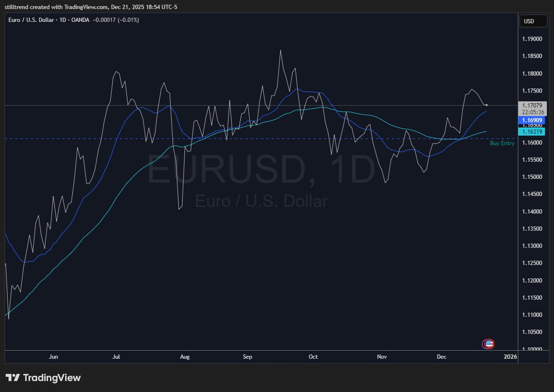This screenshot has width=554, height=392.
Task: Click the 1.13000 price scale label
Action: (532, 246)
